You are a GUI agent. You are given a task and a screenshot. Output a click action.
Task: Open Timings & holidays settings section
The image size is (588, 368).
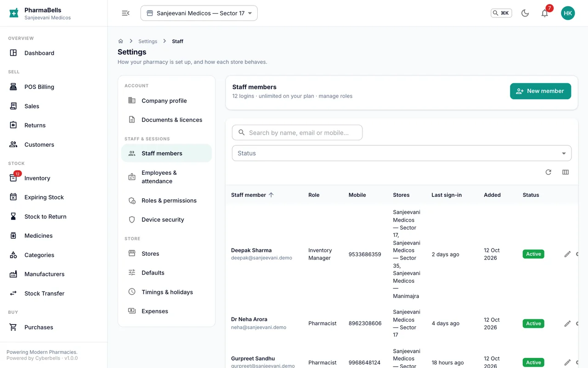pyautogui.click(x=166, y=292)
